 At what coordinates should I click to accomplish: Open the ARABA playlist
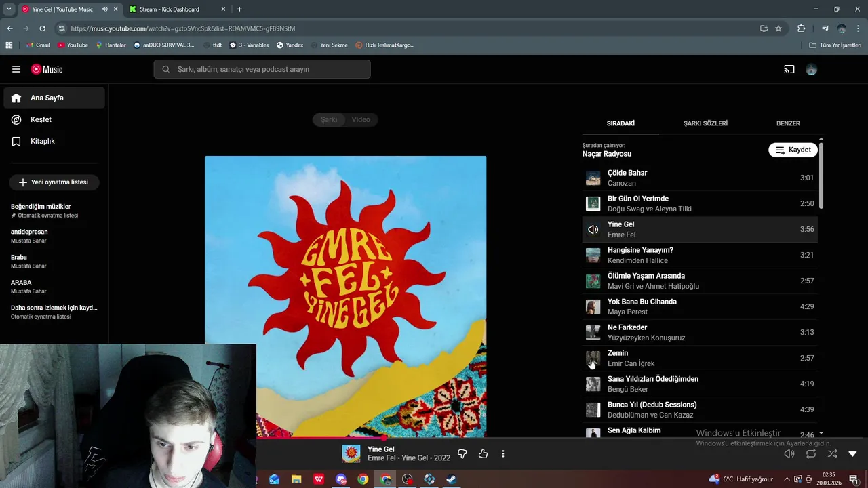[x=54, y=287]
